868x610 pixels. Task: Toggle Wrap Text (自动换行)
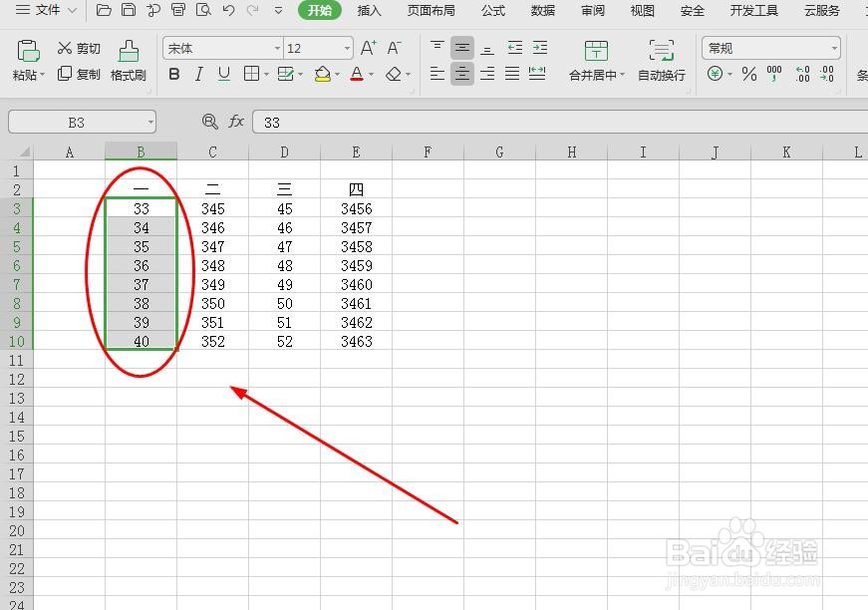click(662, 61)
